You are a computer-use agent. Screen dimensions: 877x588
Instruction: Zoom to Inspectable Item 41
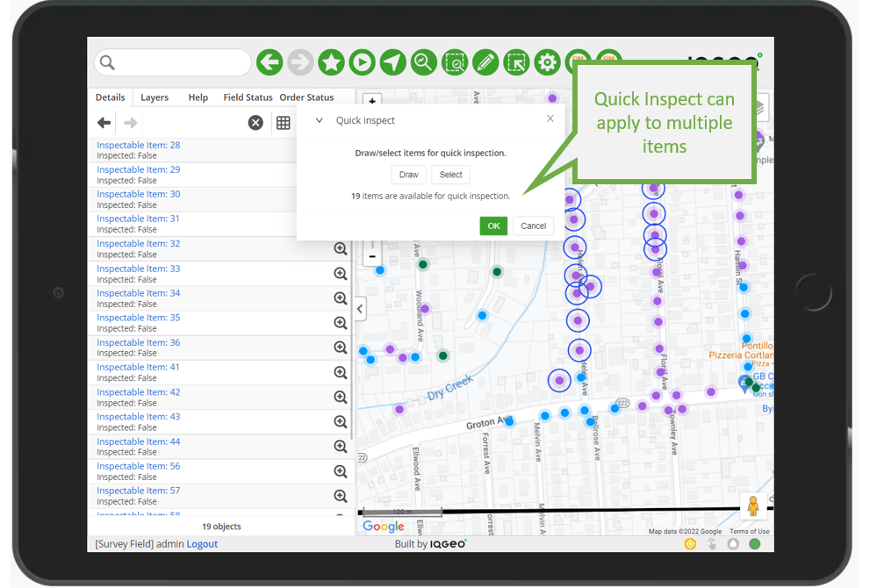pyautogui.click(x=340, y=372)
